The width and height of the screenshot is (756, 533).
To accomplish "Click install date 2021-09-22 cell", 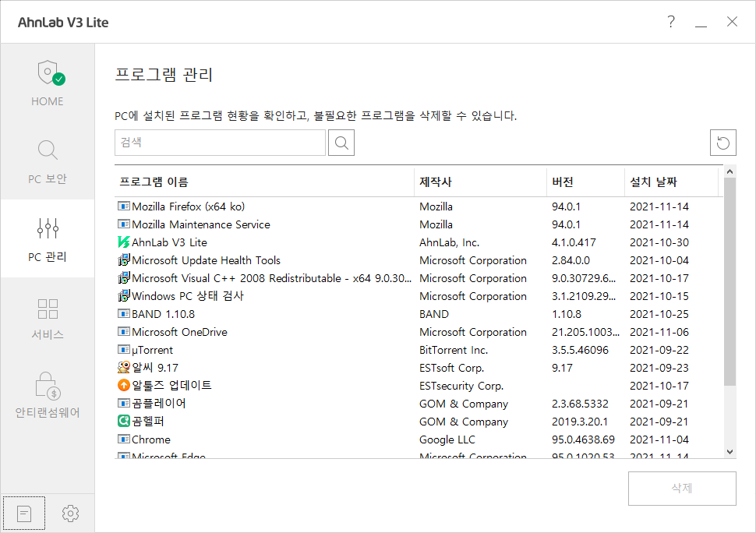I will tap(659, 350).
